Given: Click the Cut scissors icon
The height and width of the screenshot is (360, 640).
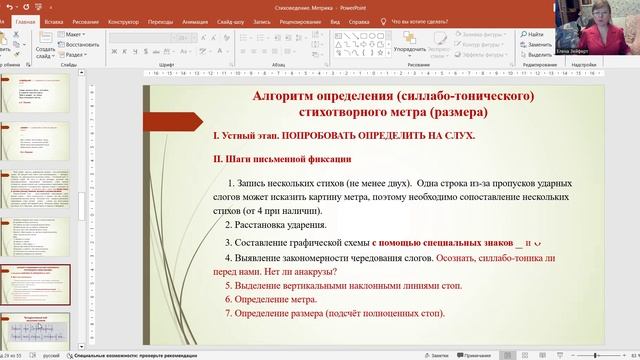Looking at the screenshot, I should tap(16, 34).
